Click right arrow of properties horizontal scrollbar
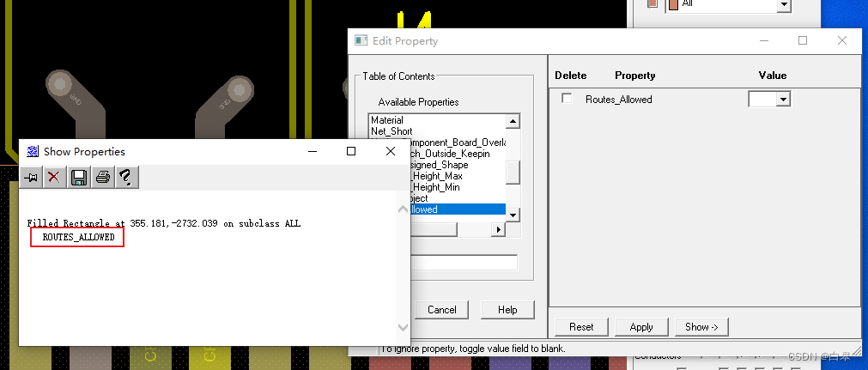Image resolution: width=868 pixels, height=370 pixels. click(x=498, y=228)
